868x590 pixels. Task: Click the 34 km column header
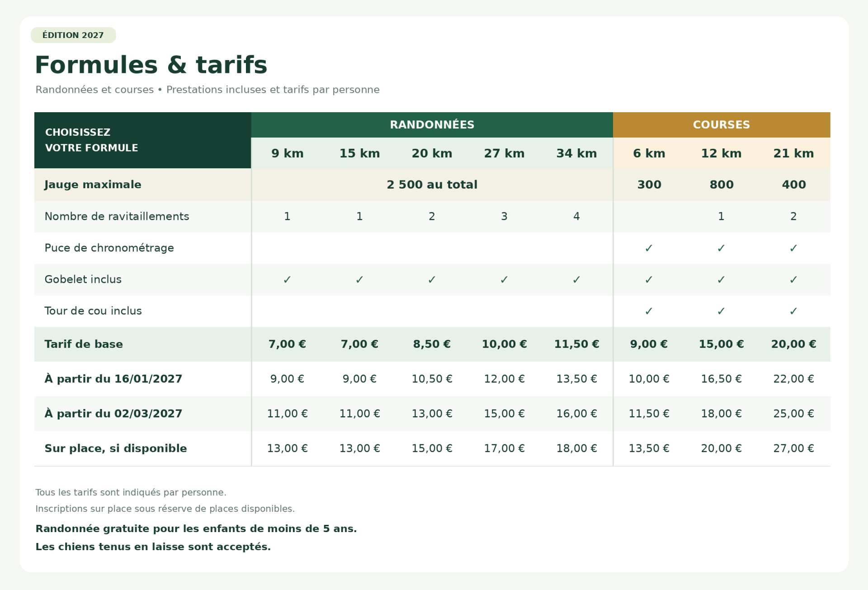click(577, 153)
